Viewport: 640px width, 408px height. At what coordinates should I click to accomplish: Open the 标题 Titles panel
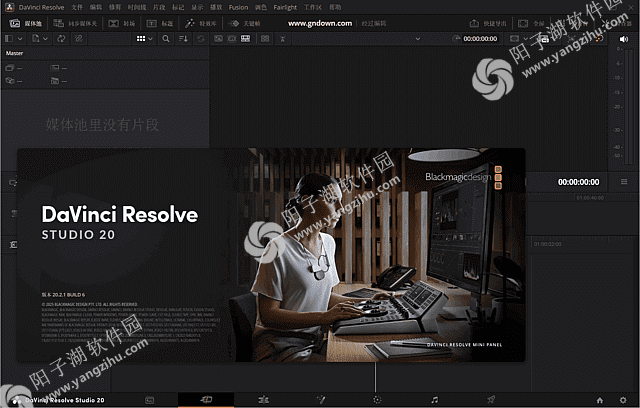(160, 23)
